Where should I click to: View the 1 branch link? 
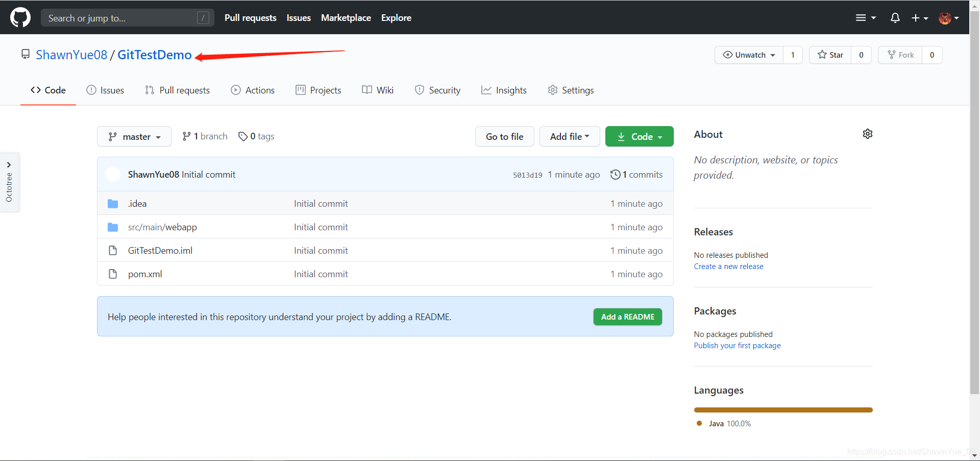click(x=205, y=136)
